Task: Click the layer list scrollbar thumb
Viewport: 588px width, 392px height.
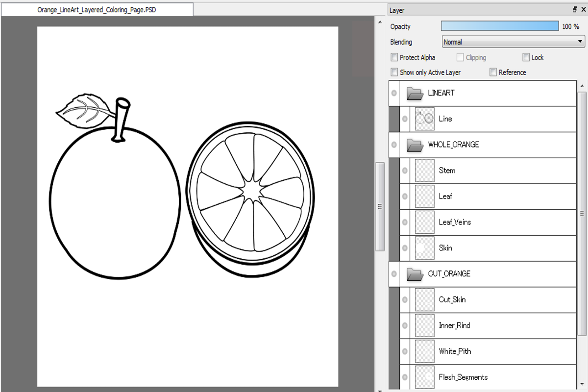Action: point(582,213)
